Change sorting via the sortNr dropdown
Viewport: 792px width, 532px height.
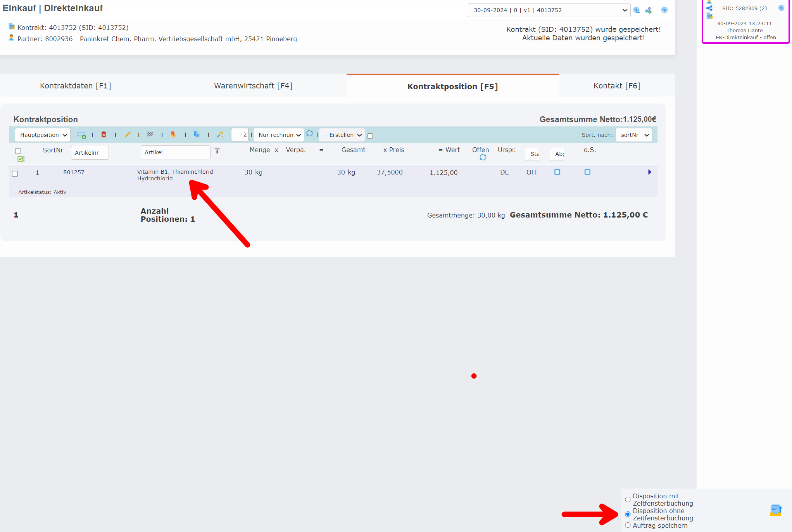(x=633, y=135)
